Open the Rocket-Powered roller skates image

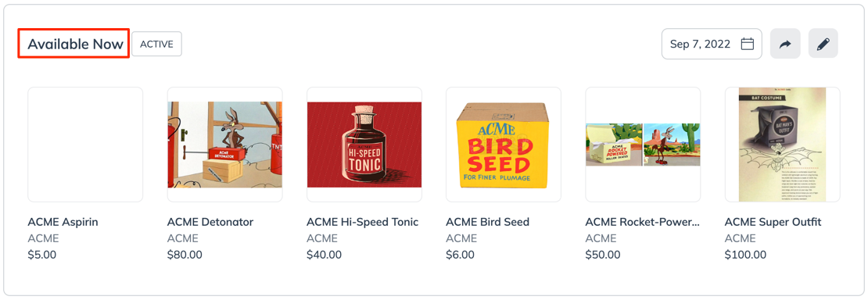click(x=644, y=145)
